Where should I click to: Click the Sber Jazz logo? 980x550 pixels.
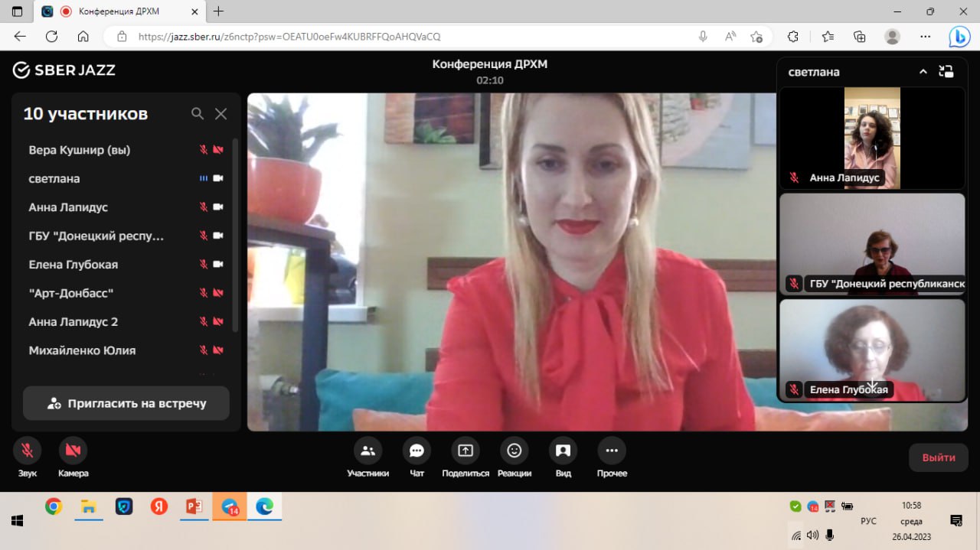64,70
